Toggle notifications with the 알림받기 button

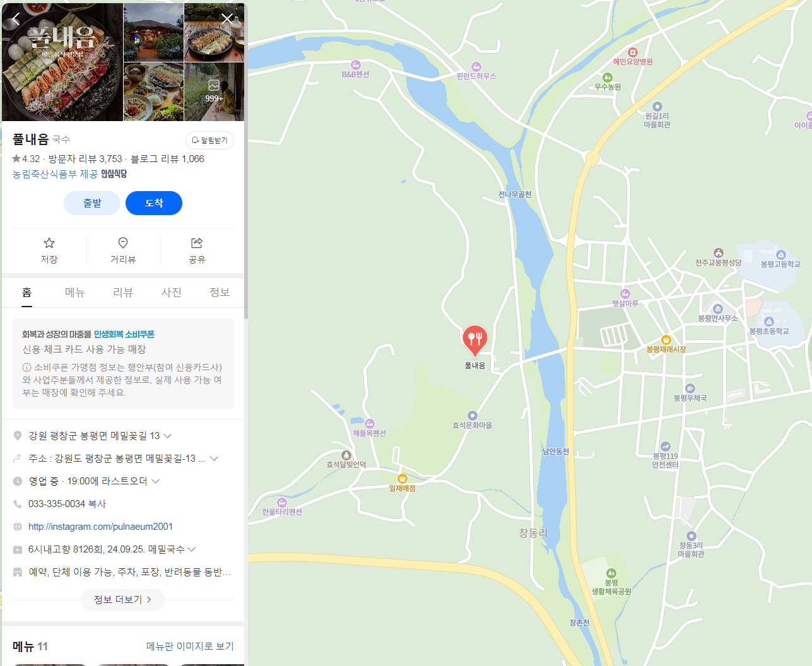click(209, 140)
